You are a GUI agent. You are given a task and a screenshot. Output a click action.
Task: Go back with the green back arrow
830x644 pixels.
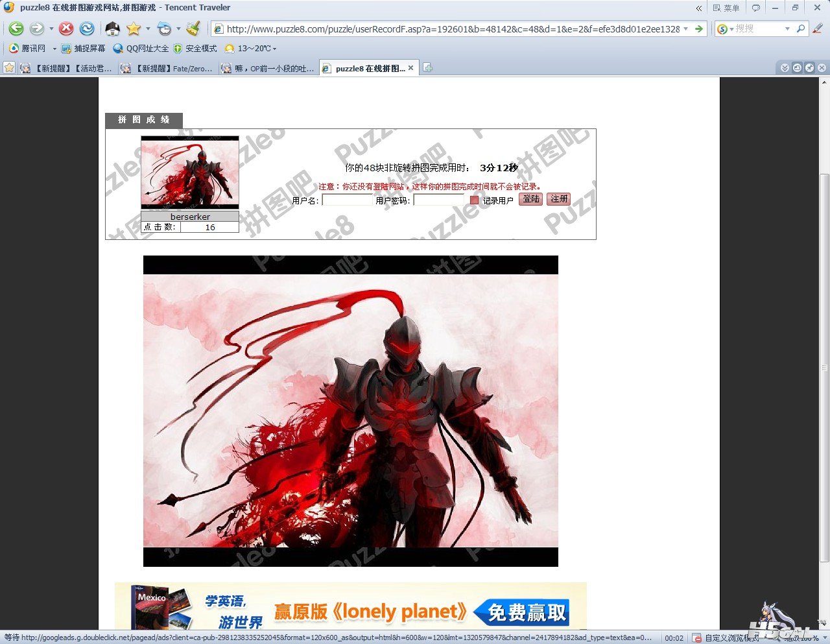16,29
